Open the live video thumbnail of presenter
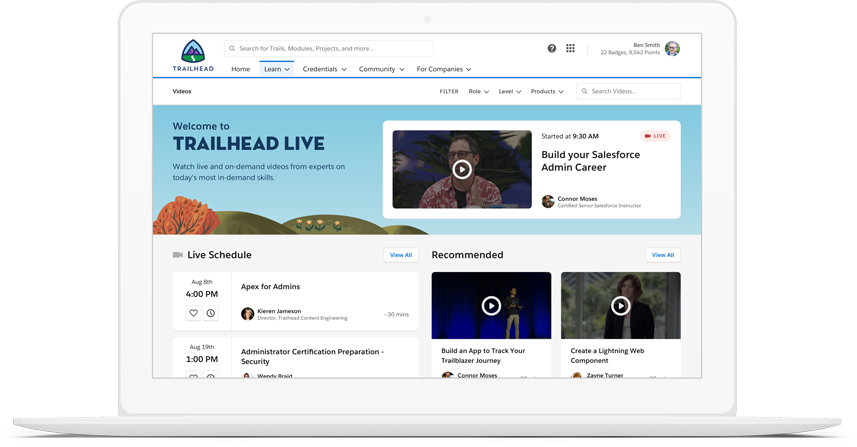The height and width of the screenshot is (447, 857). tap(462, 169)
